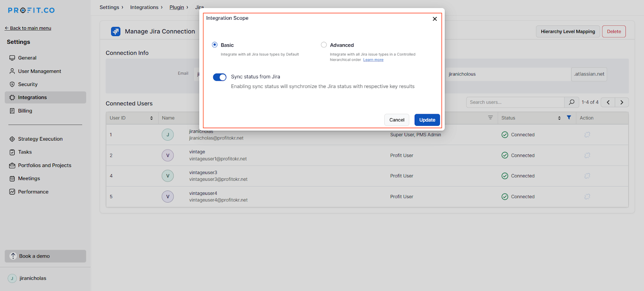This screenshot has width=644, height=291.
Task: Click Connected status in vintage row
Action: point(518,155)
